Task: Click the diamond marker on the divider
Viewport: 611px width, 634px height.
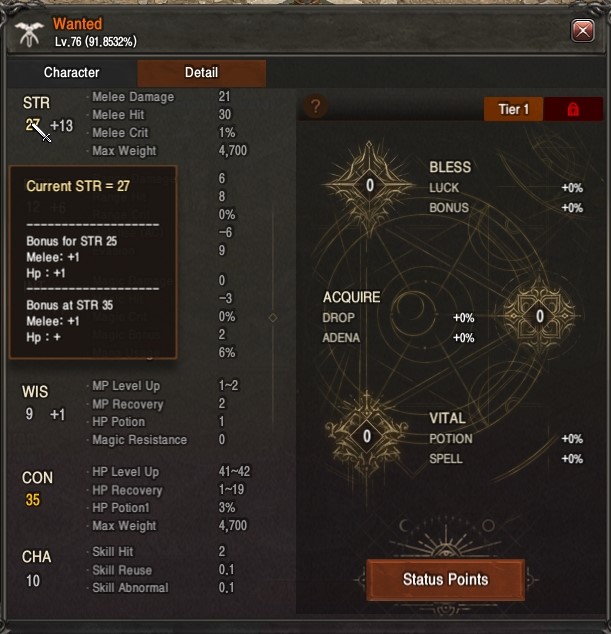Action: pos(273,318)
